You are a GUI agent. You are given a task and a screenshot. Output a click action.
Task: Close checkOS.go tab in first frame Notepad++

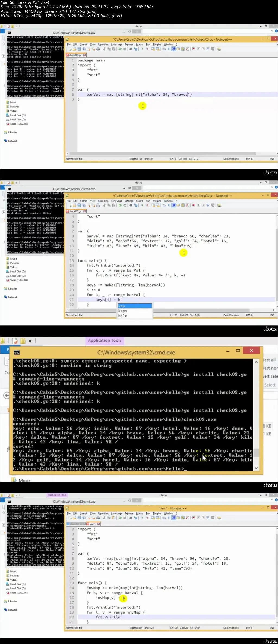pos(84,55)
